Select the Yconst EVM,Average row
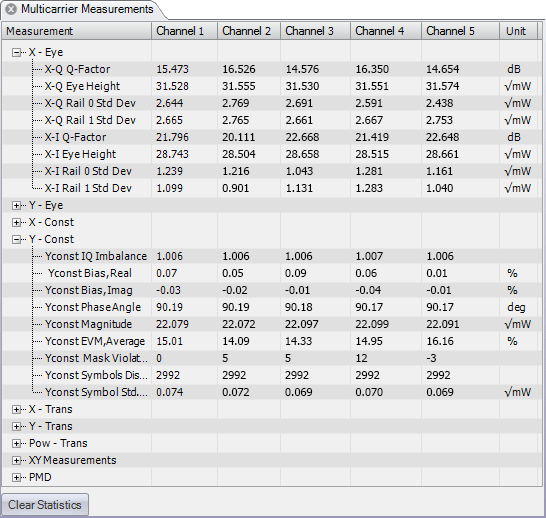 point(270,341)
